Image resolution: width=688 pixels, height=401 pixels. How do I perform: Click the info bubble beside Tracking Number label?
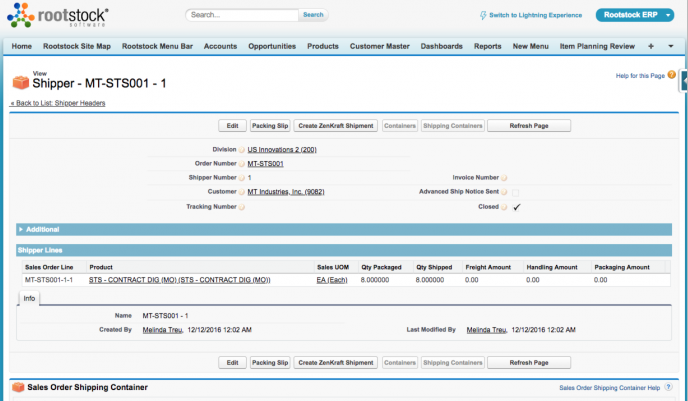(x=241, y=207)
